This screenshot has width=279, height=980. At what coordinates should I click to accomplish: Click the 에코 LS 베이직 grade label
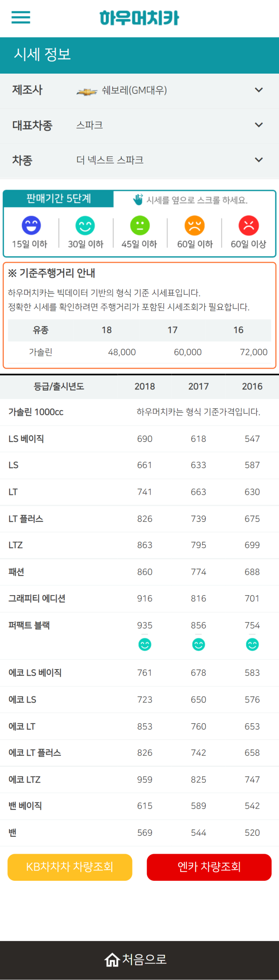35,672
